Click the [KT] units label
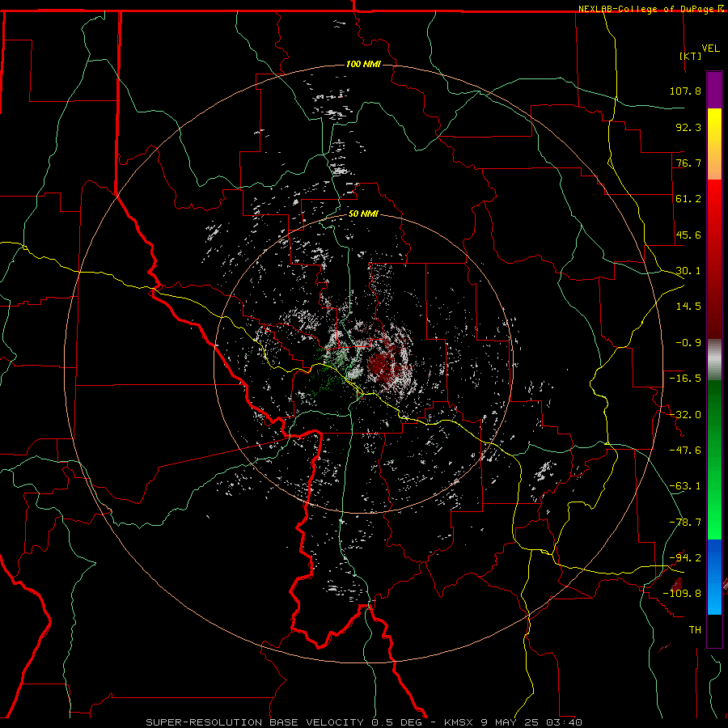This screenshot has width=728, height=728. 691,56
